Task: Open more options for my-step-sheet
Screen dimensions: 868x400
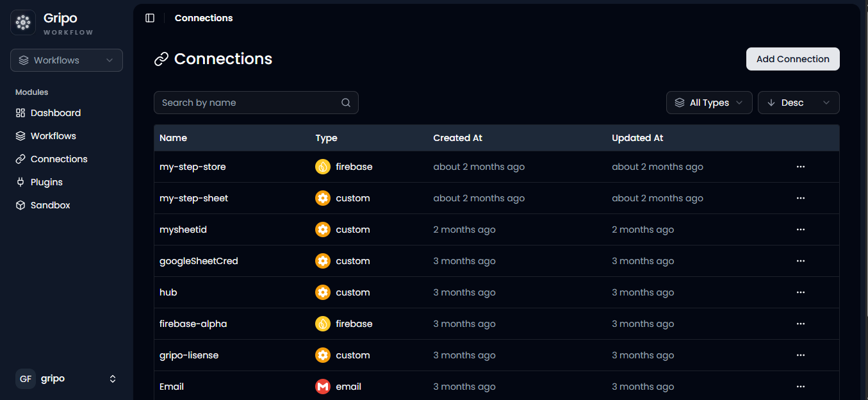Action: 800,198
